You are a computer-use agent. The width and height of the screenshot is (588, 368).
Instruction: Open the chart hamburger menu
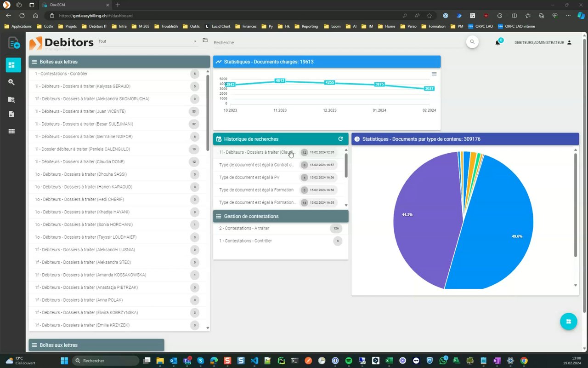click(434, 74)
